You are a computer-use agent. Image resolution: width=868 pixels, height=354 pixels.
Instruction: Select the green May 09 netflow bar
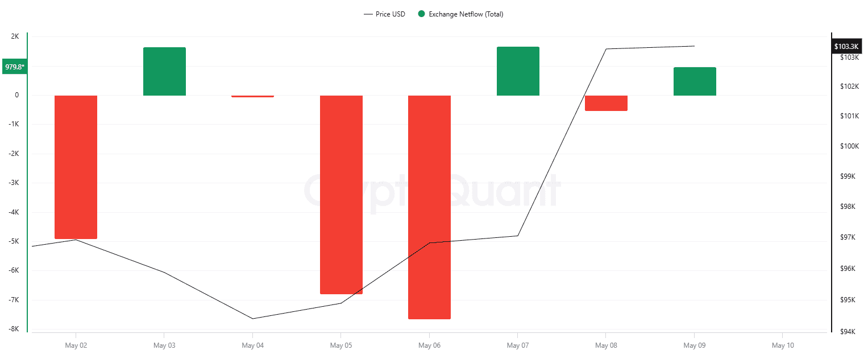pyautogui.click(x=695, y=81)
